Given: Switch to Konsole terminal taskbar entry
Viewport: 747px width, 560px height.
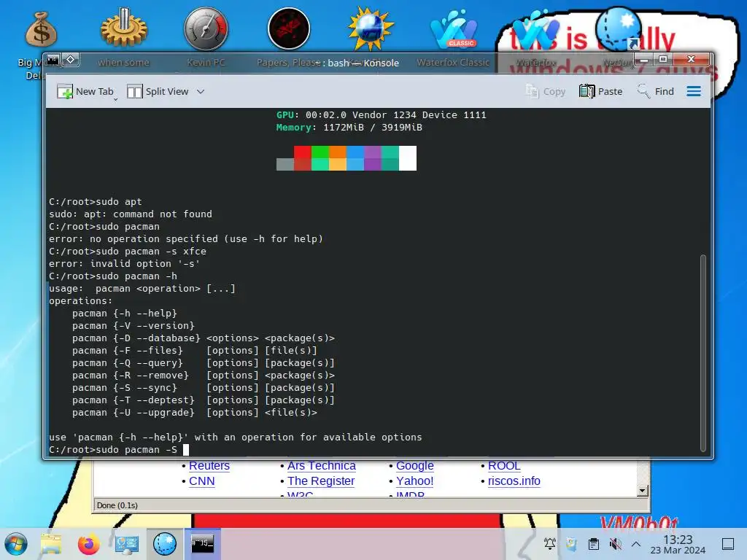Looking at the screenshot, I should [203, 544].
